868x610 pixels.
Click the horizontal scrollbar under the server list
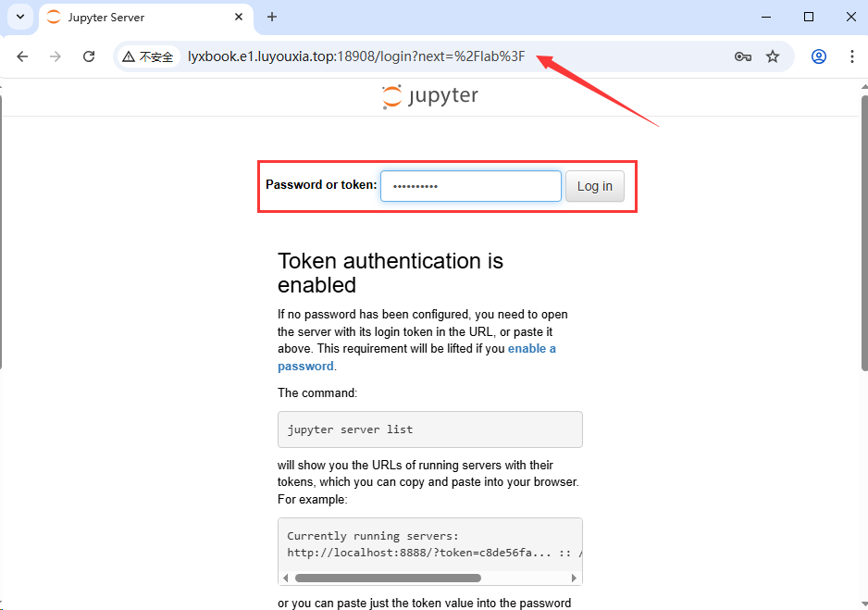pos(388,578)
